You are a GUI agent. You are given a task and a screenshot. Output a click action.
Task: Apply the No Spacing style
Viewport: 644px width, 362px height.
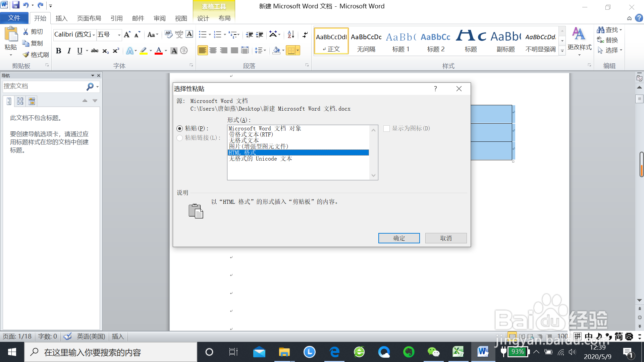366,41
